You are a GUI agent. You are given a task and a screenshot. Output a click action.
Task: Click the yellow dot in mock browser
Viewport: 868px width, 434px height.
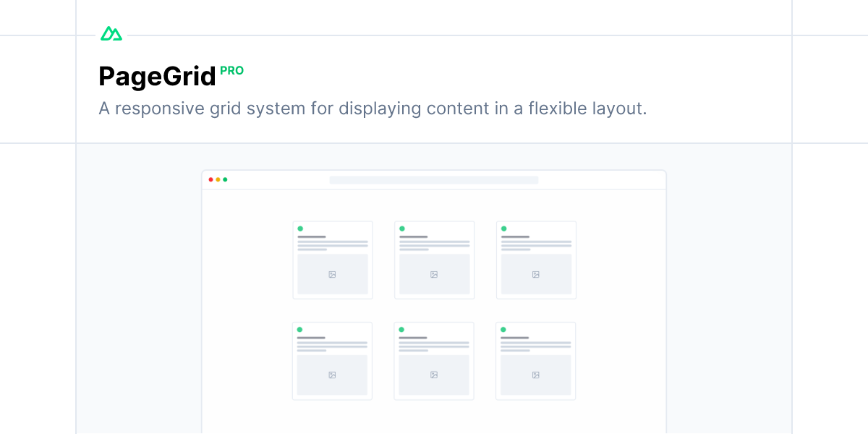point(218,179)
